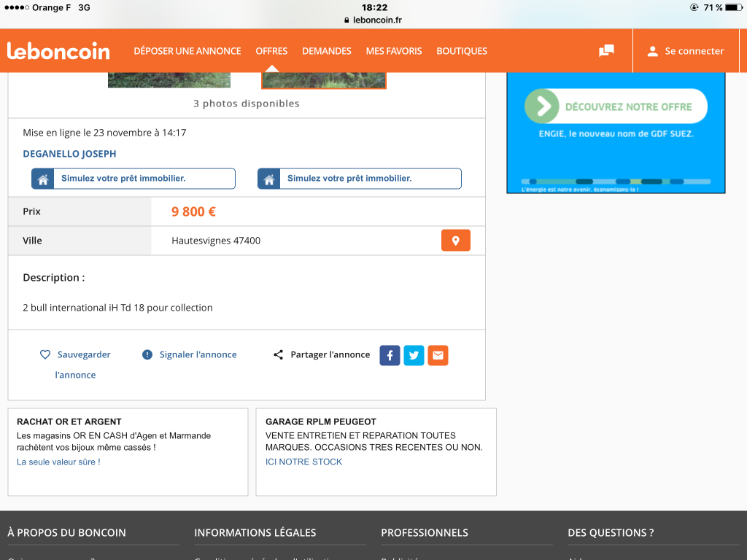This screenshot has width=747, height=560.
Task: Select the Offres menu item
Action: [271, 51]
